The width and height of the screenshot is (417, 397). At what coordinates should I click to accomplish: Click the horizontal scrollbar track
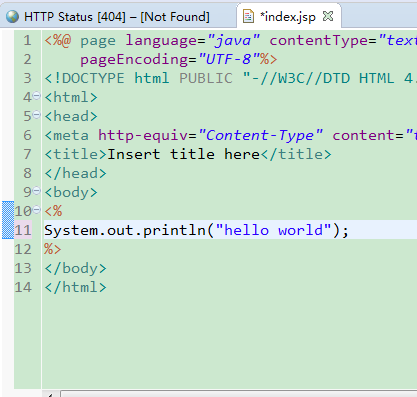(x=238, y=394)
